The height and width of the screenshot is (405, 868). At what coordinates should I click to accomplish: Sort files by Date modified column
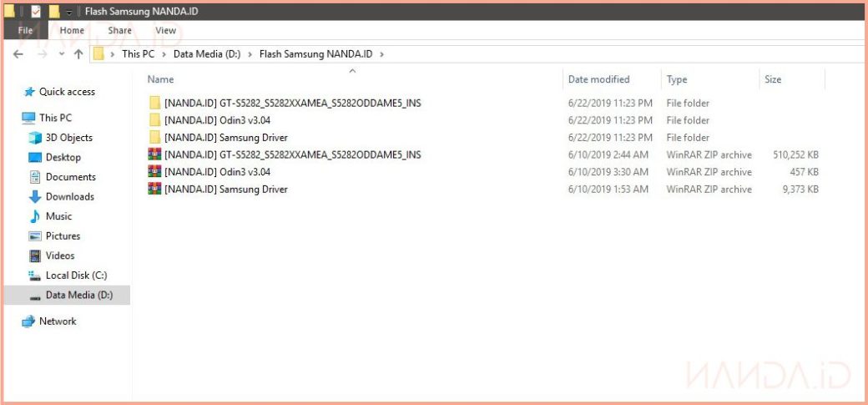click(x=598, y=79)
